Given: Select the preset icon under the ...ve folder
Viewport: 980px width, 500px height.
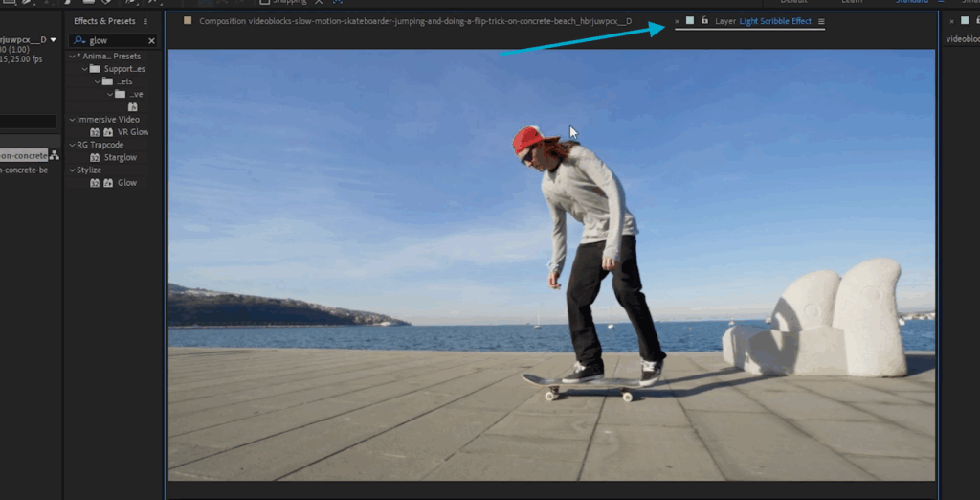Looking at the screenshot, I should point(132,107).
